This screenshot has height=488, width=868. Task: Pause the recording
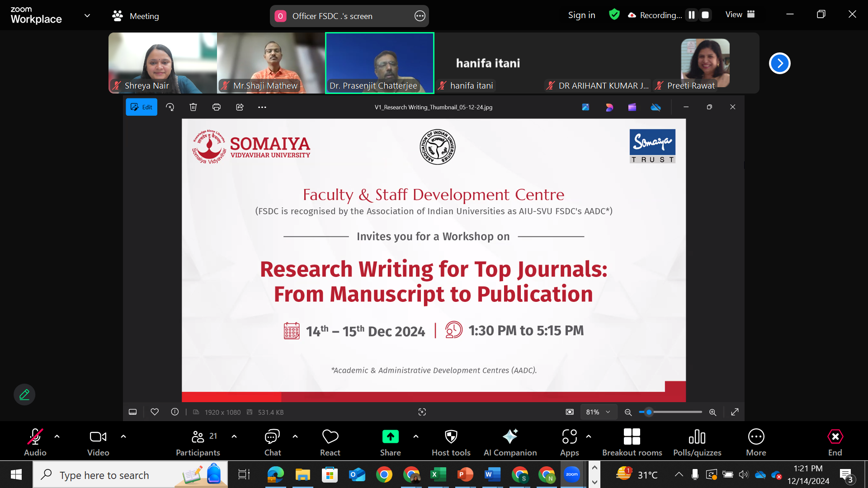coord(692,15)
